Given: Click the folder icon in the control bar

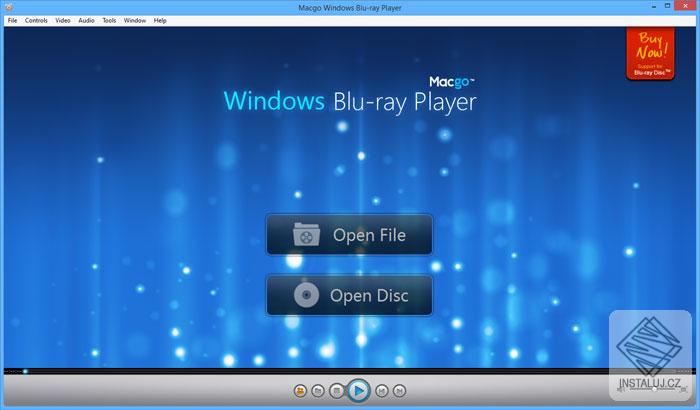Looking at the screenshot, I should [x=318, y=391].
